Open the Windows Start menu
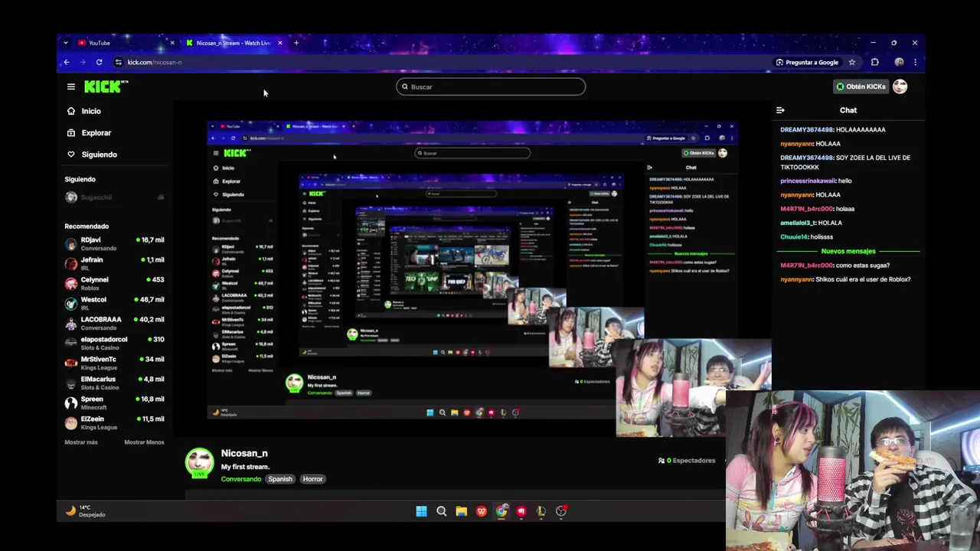 421,511
